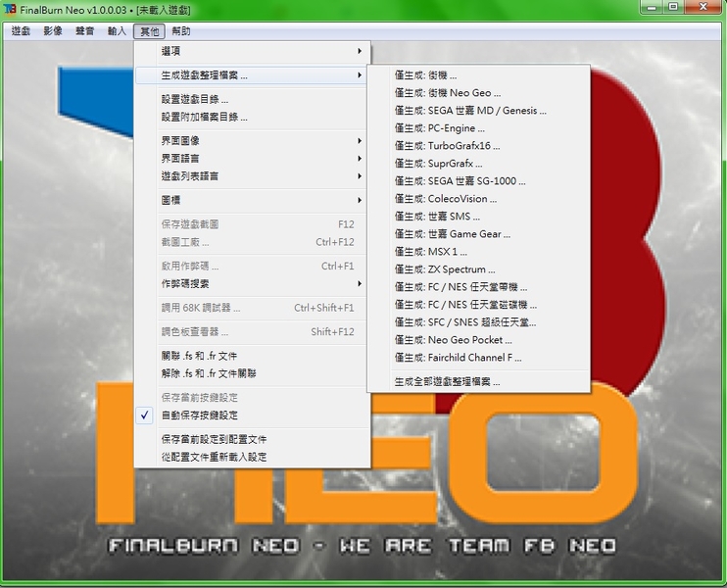Select 關聯 .fs 和 .fr 文件

pos(253,356)
